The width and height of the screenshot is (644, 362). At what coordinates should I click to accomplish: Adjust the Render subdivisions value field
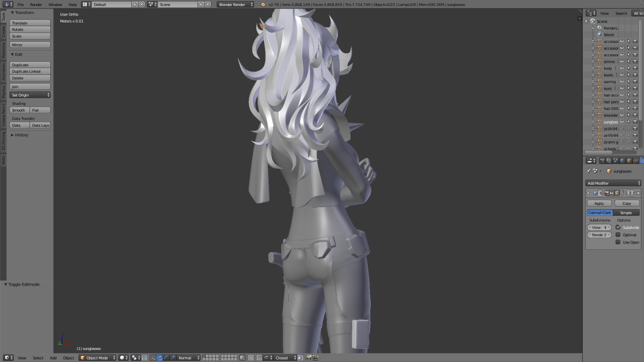point(599,235)
